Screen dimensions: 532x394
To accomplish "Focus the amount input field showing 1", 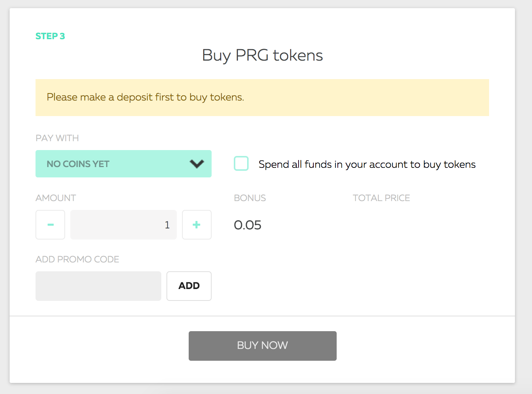I will (124, 225).
